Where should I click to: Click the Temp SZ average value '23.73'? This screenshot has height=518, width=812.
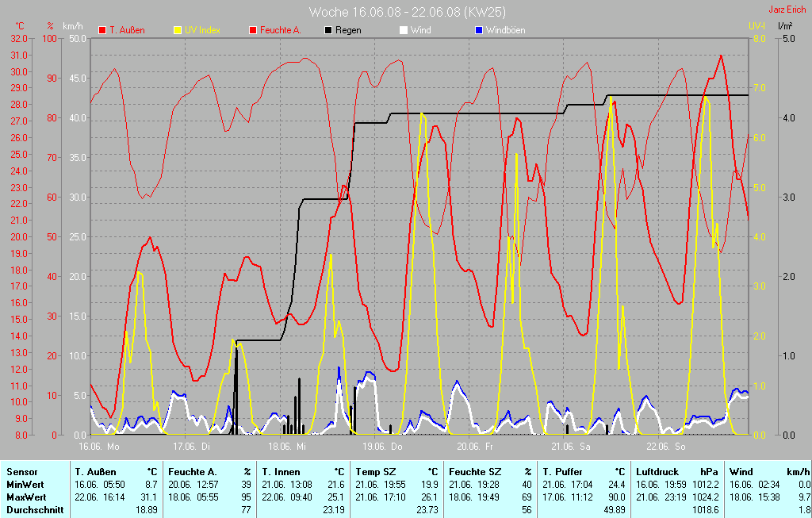coord(427,510)
